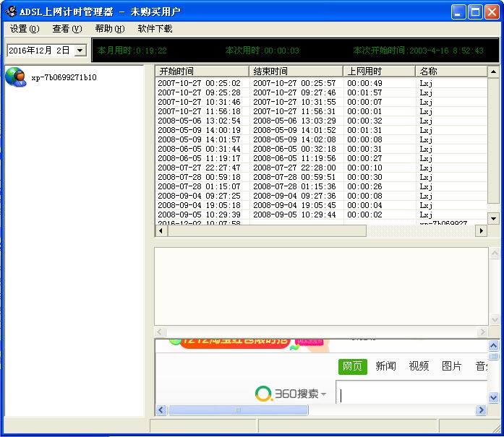Select the row starting 2008-07-27 22:27:47

[x=321, y=168]
